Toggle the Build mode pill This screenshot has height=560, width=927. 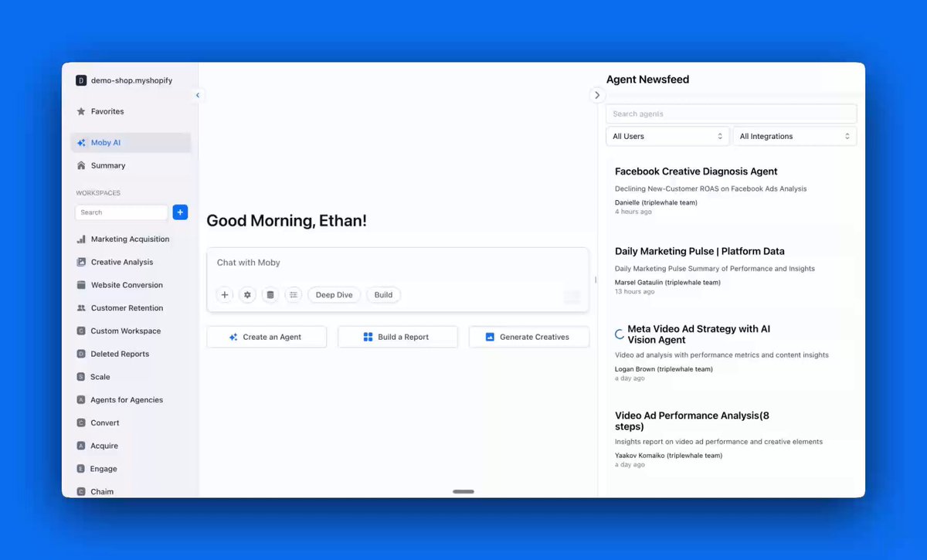coord(384,295)
